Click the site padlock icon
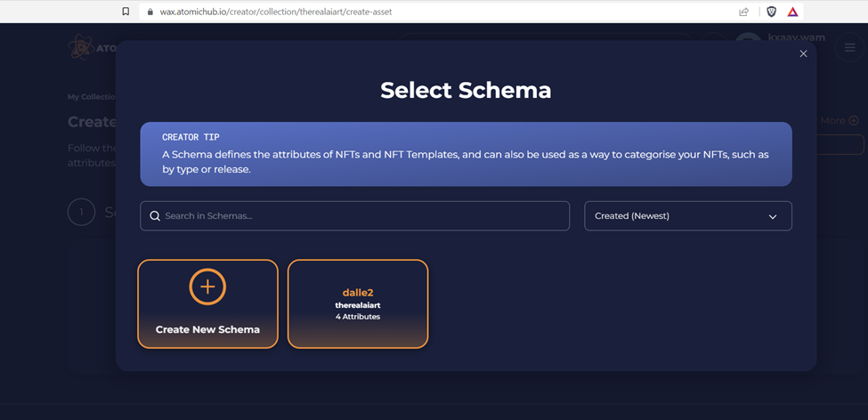Screen dimensions: 868x420 [x=150, y=12]
